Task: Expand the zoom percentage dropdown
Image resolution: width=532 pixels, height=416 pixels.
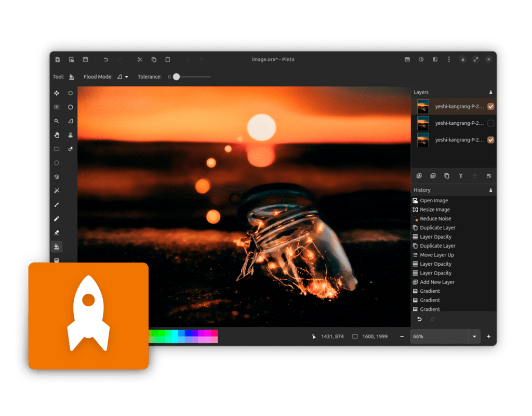Action: pyautogui.click(x=474, y=337)
